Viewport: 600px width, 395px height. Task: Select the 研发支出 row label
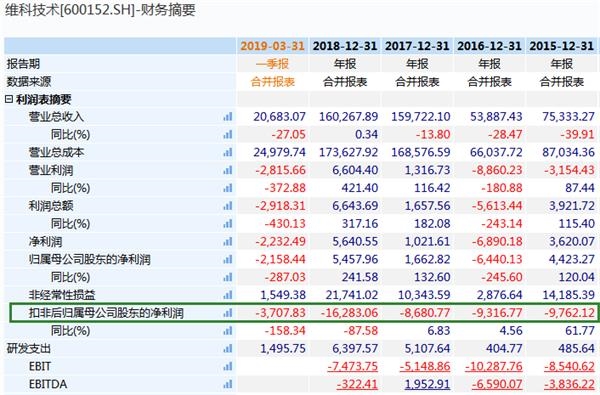click(x=29, y=349)
